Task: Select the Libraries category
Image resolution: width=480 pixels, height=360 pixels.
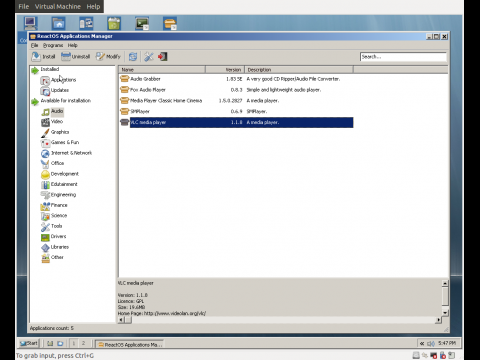Action: 60,247
